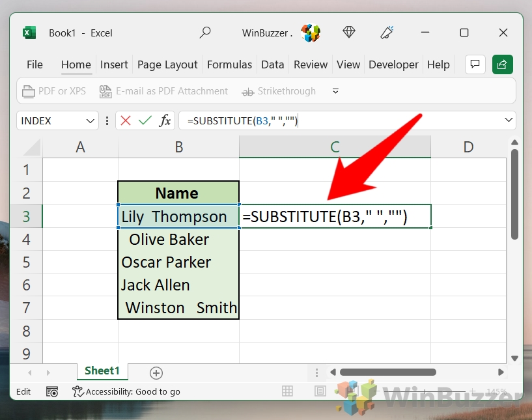Click inside the formula bar text

point(242,120)
